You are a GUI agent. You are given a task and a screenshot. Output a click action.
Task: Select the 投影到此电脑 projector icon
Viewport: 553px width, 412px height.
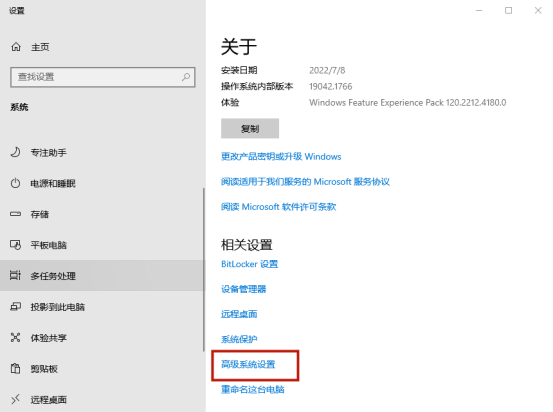(x=15, y=307)
